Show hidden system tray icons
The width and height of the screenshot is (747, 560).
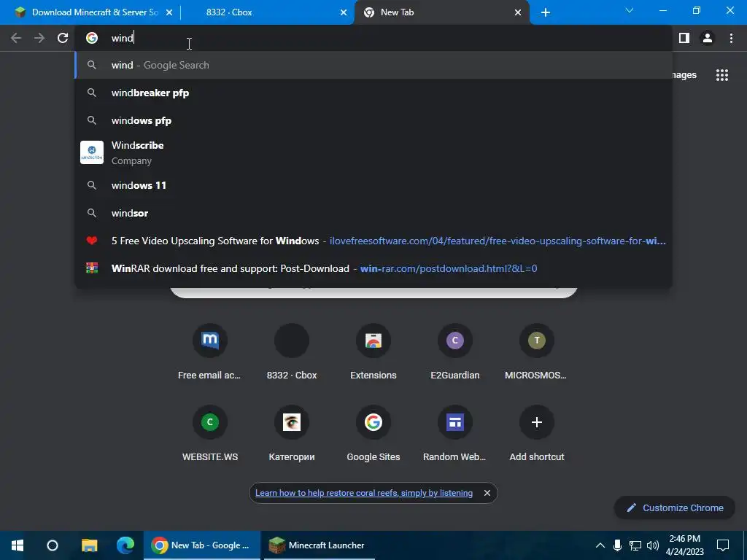(x=600, y=545)
